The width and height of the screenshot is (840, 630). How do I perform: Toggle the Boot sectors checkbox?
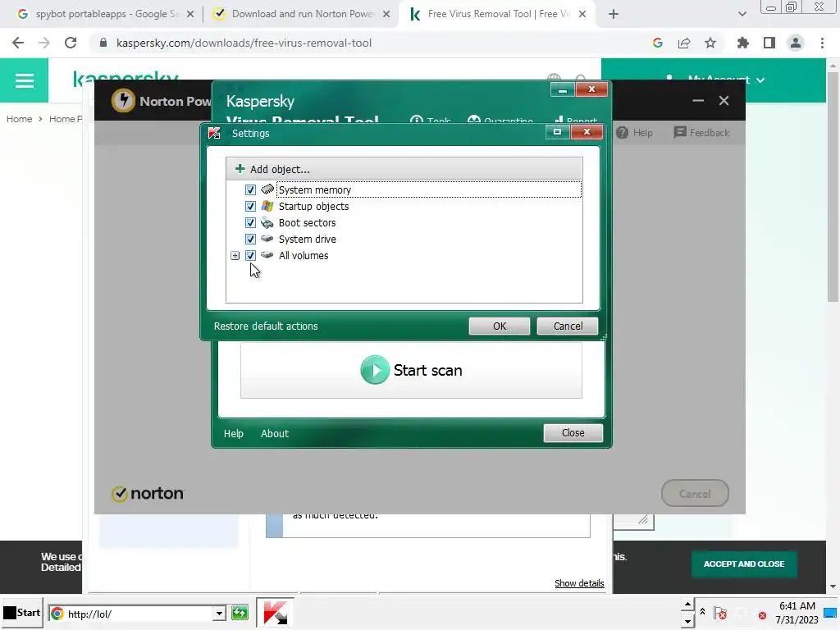click(x=250, y=222)
